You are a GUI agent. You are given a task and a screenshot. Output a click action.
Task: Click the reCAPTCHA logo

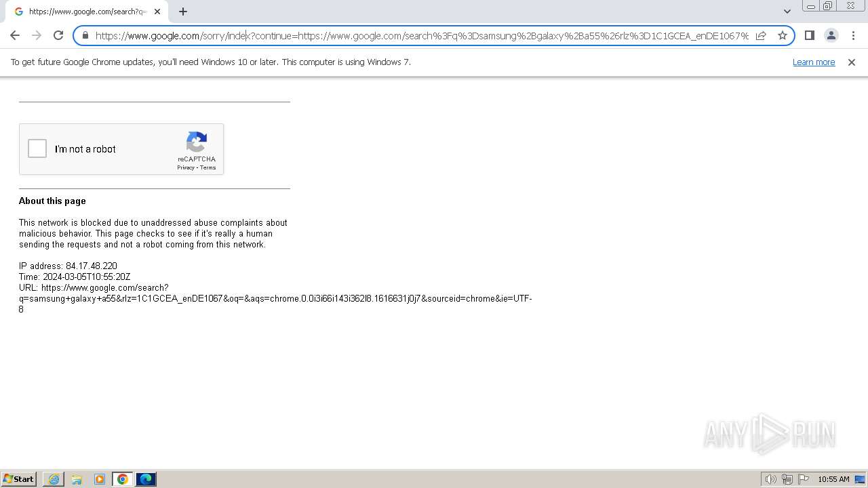tap(197, 142)
